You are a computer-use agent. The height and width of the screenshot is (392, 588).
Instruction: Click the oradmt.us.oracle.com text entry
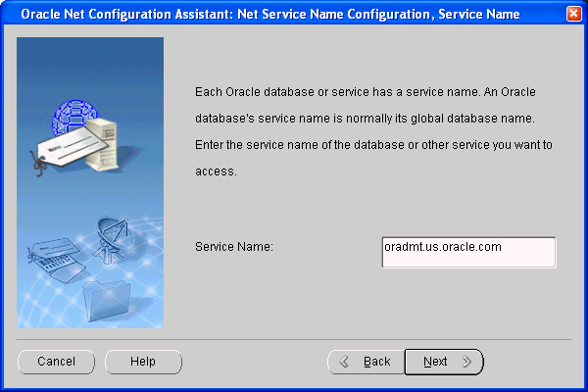pos(443,247)
